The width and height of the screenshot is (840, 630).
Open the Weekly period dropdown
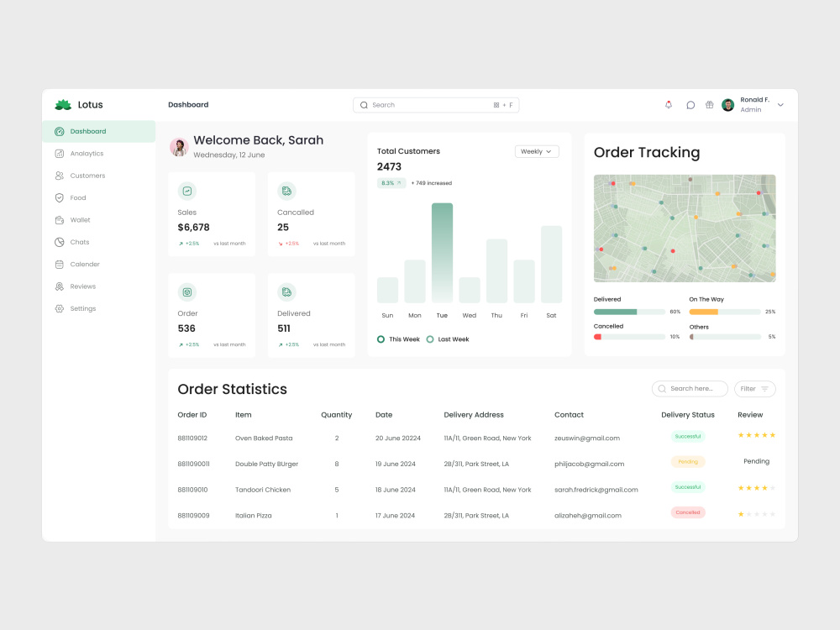537,151
